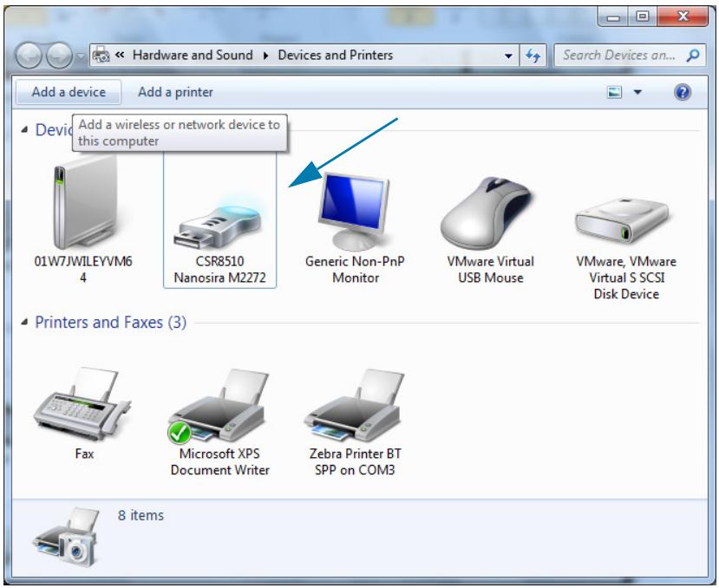Image resolution: width=719 pixels, height=588 pixels.
Task: Select the Zebra Printer BT SPP on COM3 icon
Action: 354,405
